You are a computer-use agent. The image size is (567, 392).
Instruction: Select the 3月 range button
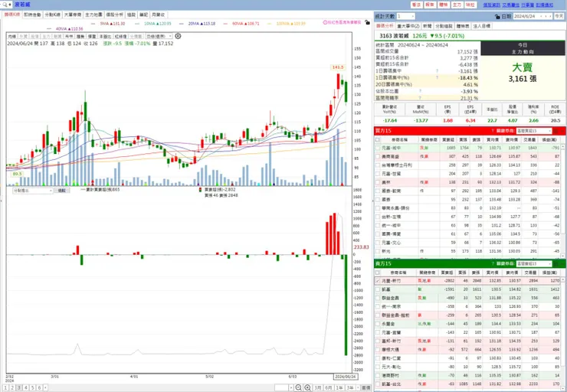[318, 387]
